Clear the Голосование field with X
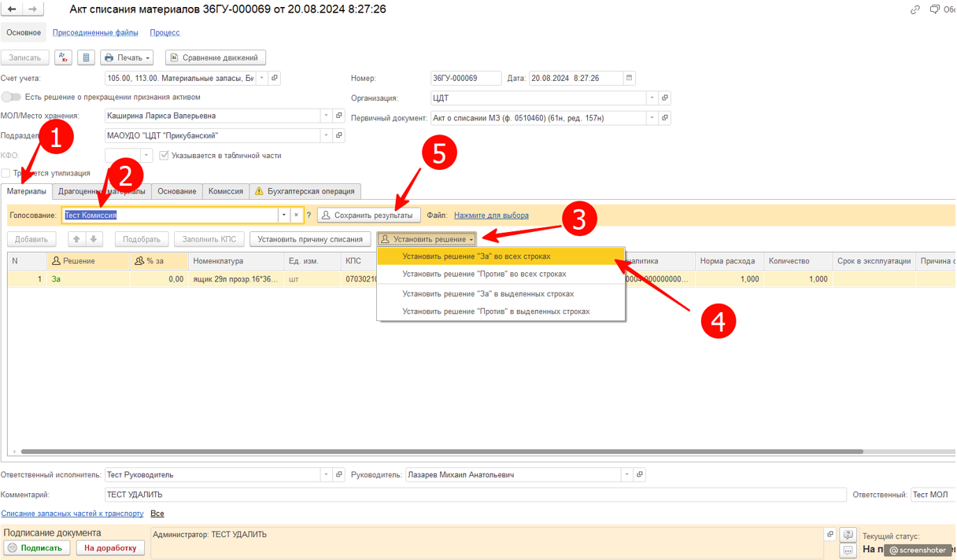Viewport: 957px width, 560px height. coord(296,215)
